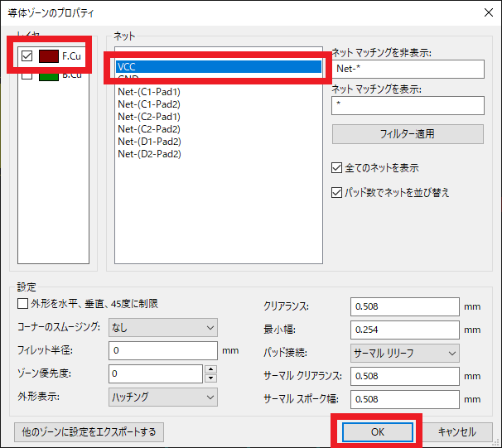Choose Net-(D2-Pad2) from the net list
This screenshot has width=502, height=448.
(x=149, y=153)
